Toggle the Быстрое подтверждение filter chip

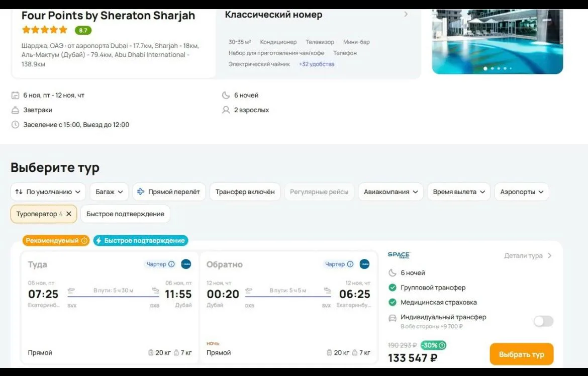125,214
